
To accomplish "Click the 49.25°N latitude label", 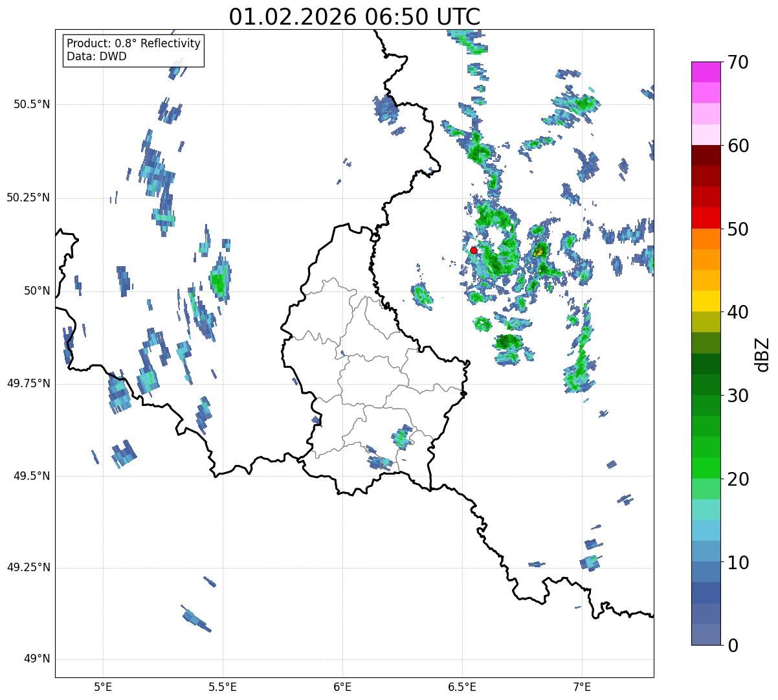I will click(28, 567).
